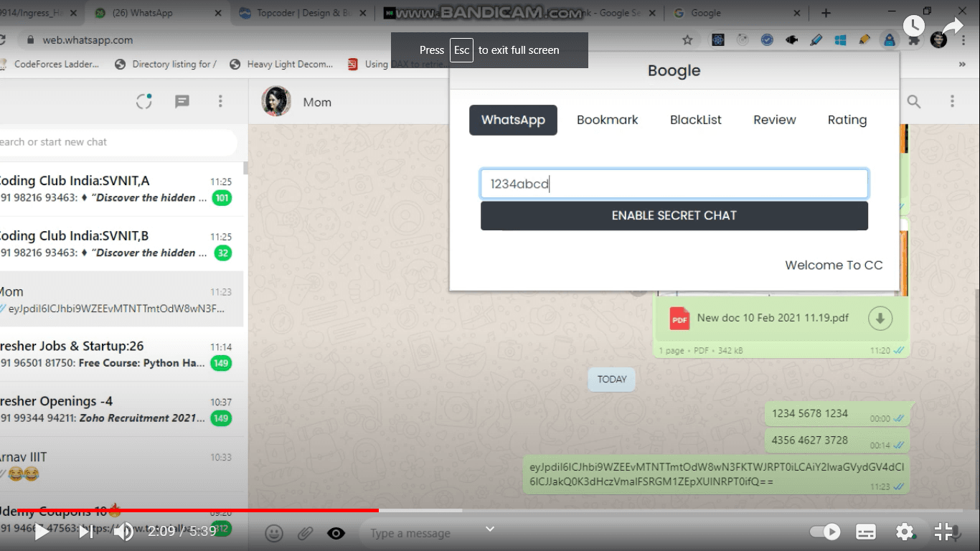This screenshot has height=551, width=980.
Task: Bookmark this page with the star icon
Action: pos(687,40)
